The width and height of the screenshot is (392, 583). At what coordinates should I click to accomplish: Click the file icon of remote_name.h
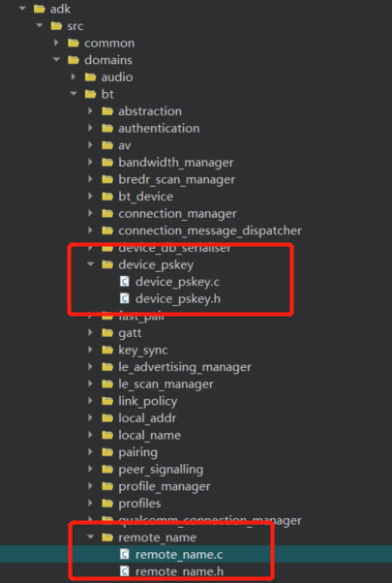(125, 571)
